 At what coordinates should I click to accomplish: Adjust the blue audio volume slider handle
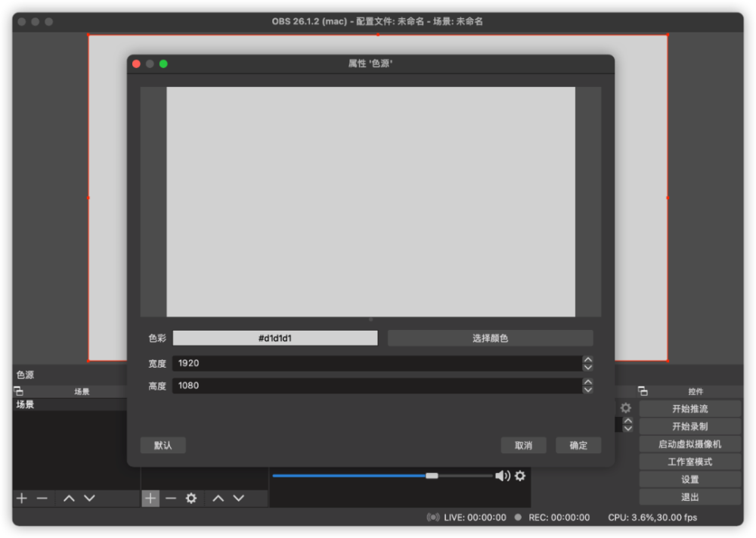click(x=432, y=476)
